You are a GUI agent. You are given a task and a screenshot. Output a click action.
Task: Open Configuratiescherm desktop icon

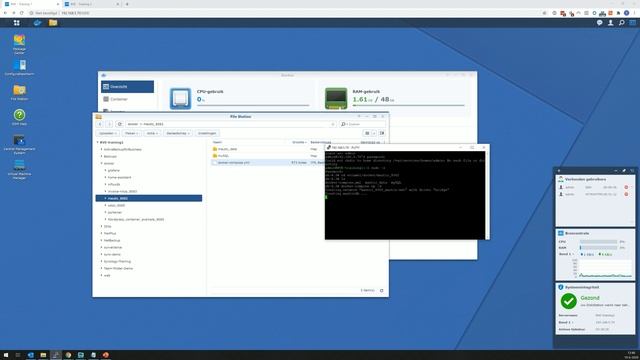point(19,67)
